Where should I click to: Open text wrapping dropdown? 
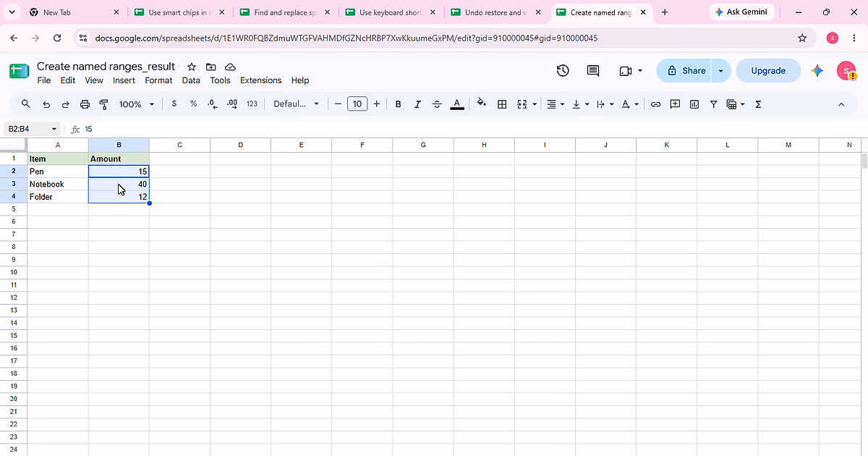pyautogui.click(x=605, y=104)
